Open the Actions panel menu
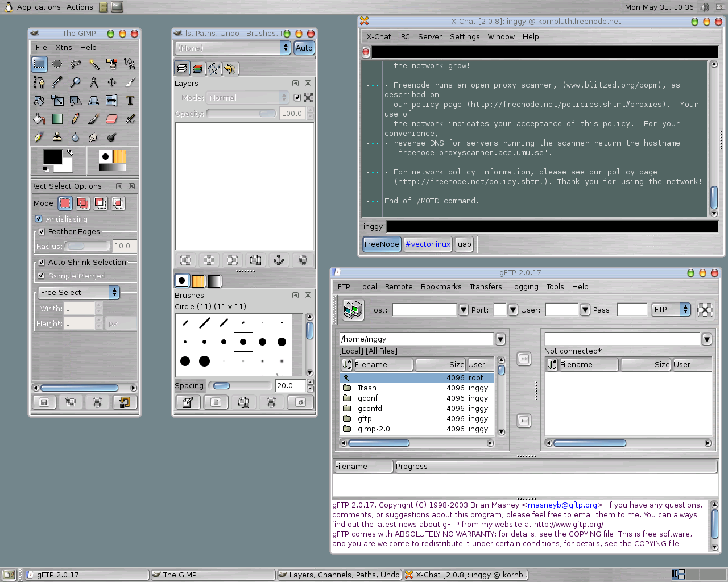Screen dimensions: 728x582 80,7
